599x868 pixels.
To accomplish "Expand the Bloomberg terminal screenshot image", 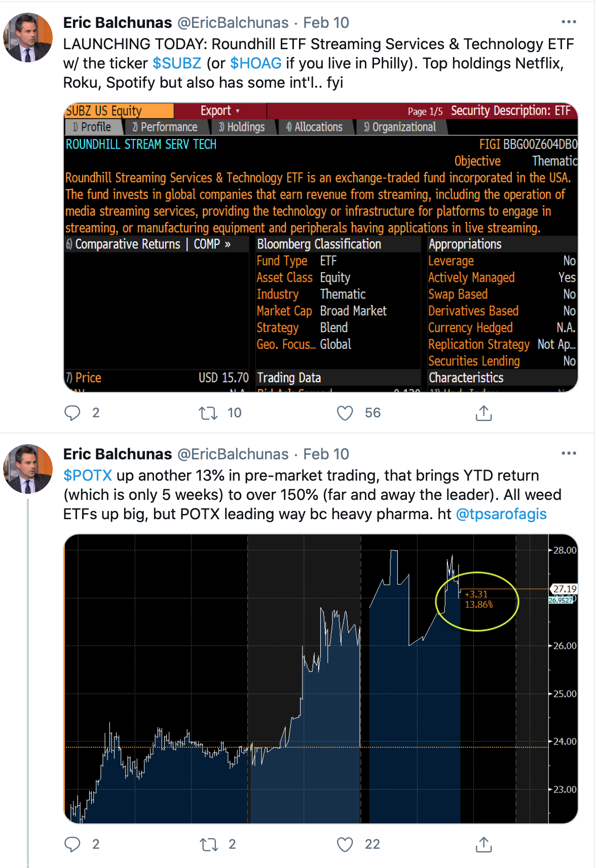I will (320, 247).
